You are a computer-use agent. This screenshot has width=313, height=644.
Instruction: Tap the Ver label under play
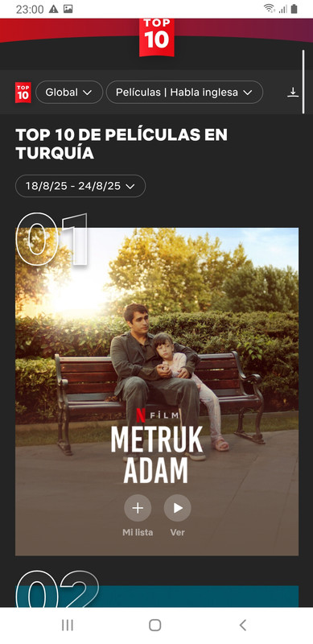178,532
